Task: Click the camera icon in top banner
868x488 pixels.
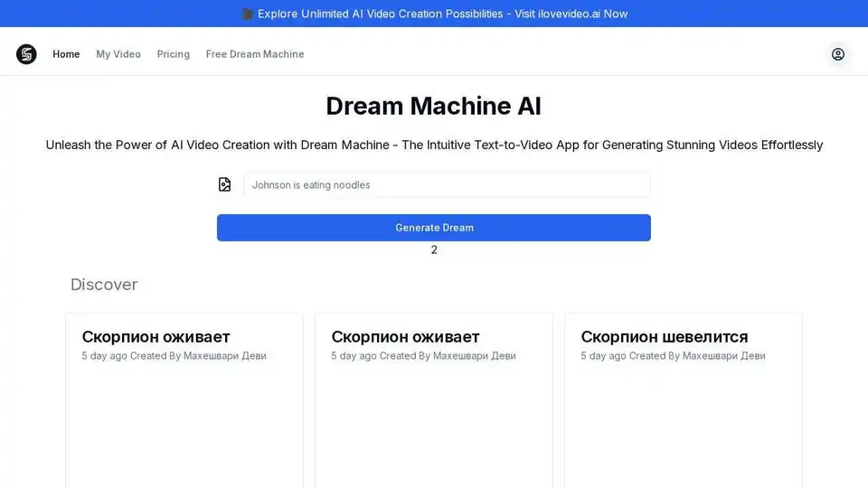Action: [x=248, y=14]
